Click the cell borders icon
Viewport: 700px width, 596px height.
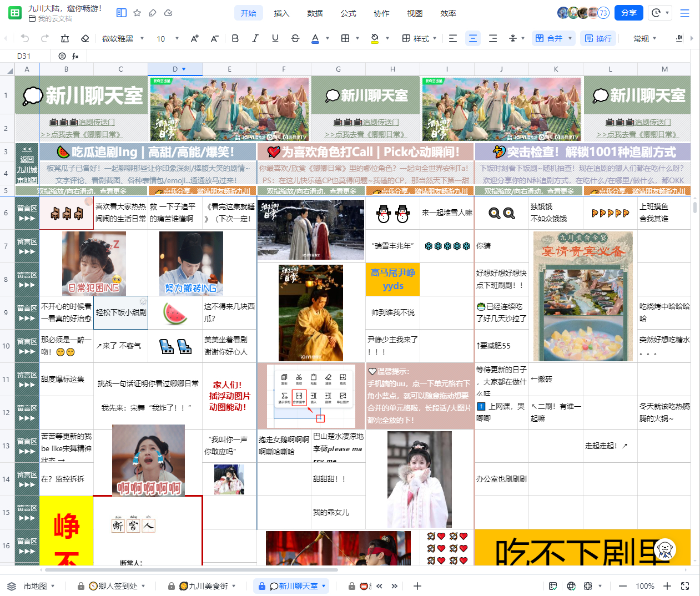pos(345,38)
